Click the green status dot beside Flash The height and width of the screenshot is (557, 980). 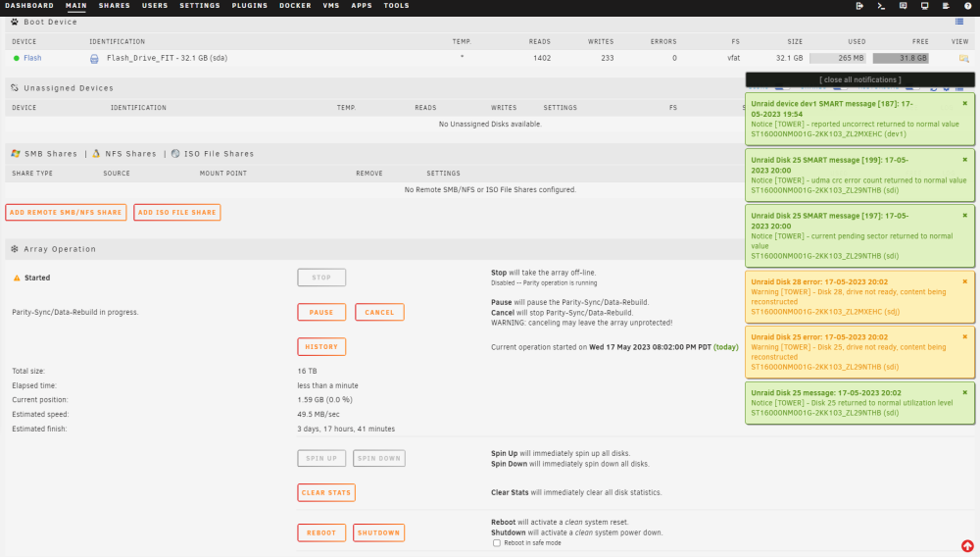pos(17,58)
